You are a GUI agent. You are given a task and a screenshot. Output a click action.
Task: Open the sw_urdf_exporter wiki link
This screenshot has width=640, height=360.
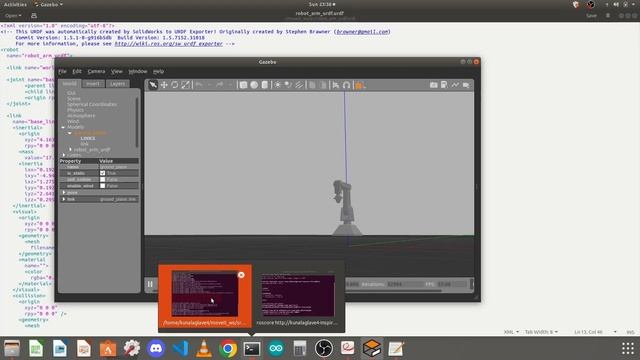coord(169,44)
